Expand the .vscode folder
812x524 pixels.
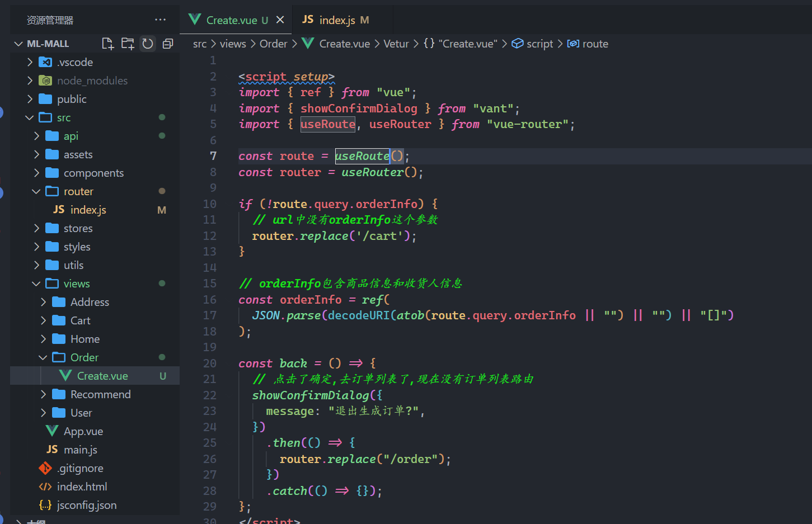[x=30, y=62]
